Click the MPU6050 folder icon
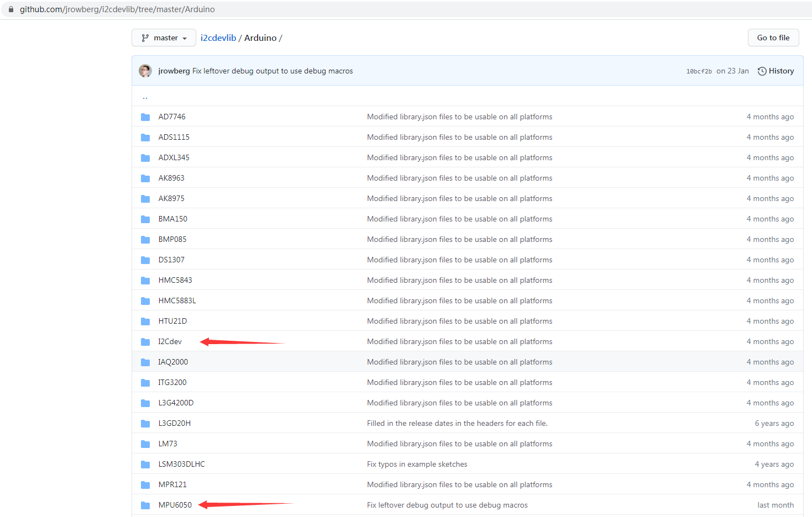The width and height of the screenshot is (812, 517). [145, 505]
